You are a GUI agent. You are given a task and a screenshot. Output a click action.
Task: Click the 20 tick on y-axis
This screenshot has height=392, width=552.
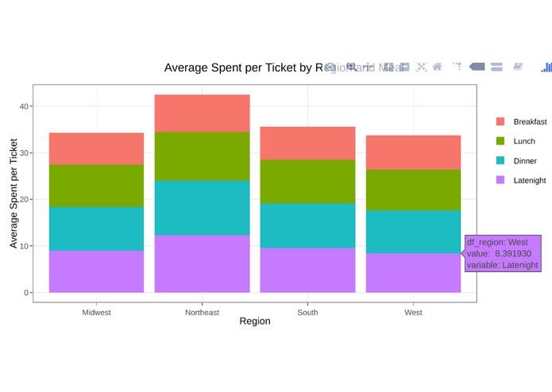point(24,199)
